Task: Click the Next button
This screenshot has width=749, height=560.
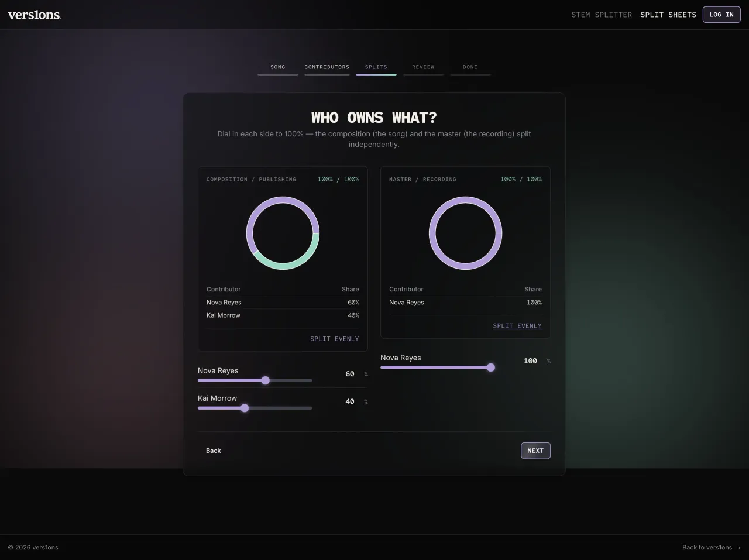Action: (535, 451)
